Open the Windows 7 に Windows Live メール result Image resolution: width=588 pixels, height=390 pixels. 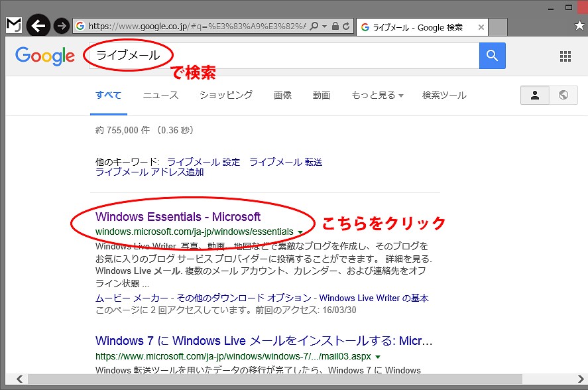coord(264,341)
